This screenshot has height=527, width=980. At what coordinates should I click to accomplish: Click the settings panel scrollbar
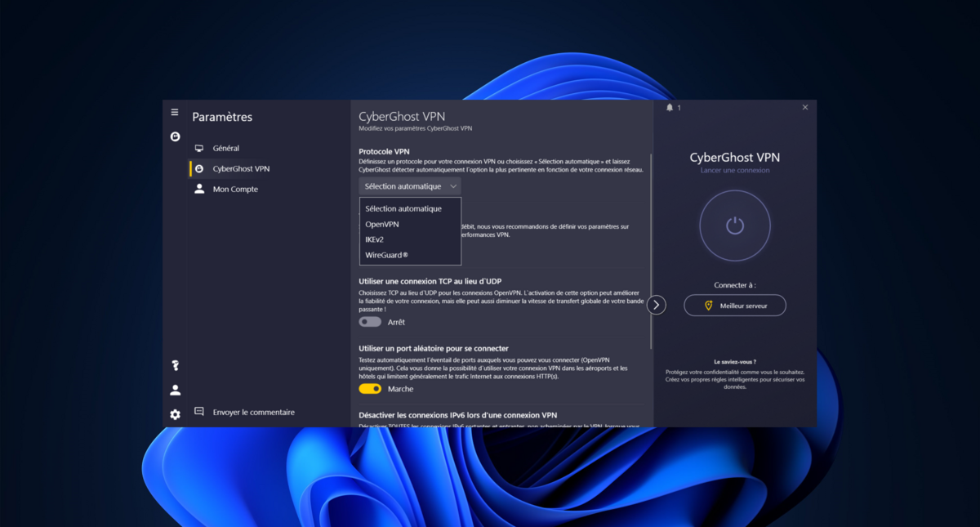651,252
